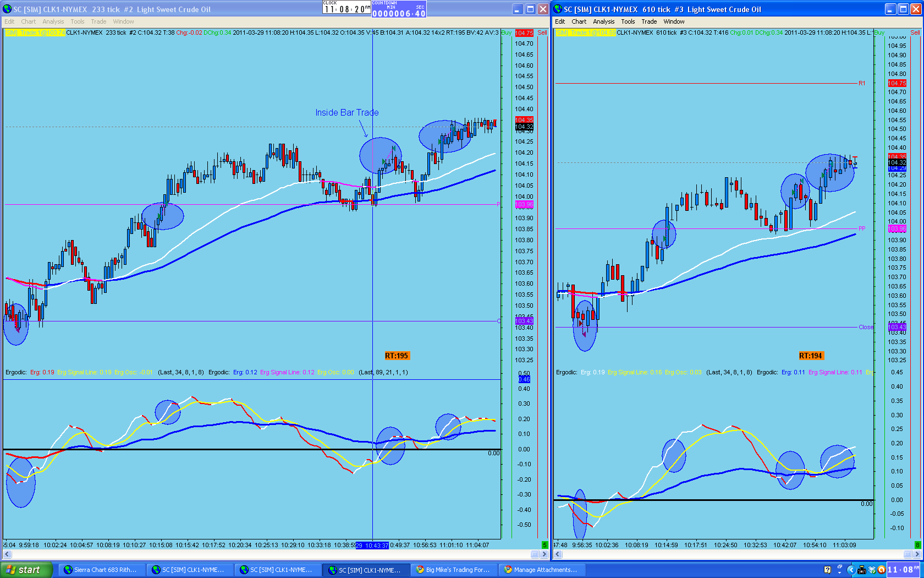Click scroll-right arrow of 233 tick chart scrollbar
The image size is (924, 578).
click(543, 554)
